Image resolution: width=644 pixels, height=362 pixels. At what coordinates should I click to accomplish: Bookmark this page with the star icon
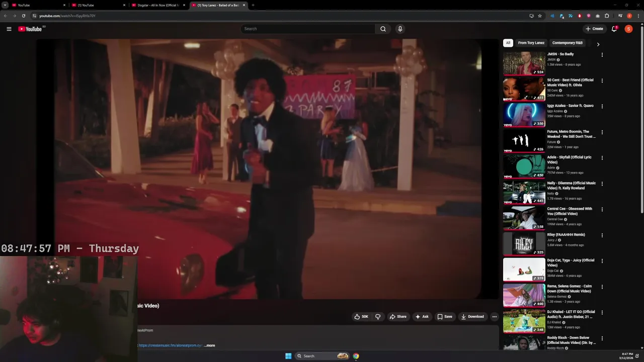point(540,16)
